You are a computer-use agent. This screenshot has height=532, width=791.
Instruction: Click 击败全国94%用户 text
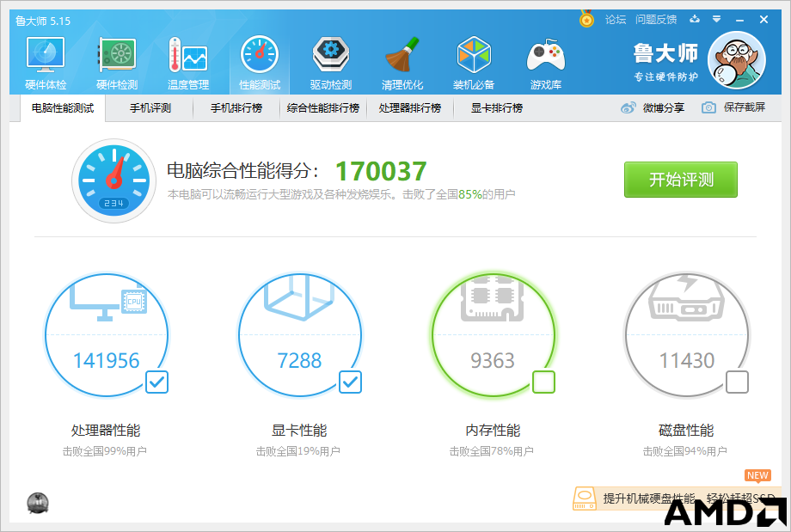[685, 451]
